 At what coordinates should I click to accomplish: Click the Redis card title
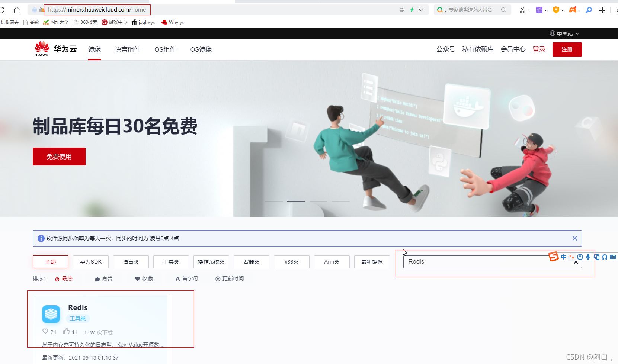78,307
